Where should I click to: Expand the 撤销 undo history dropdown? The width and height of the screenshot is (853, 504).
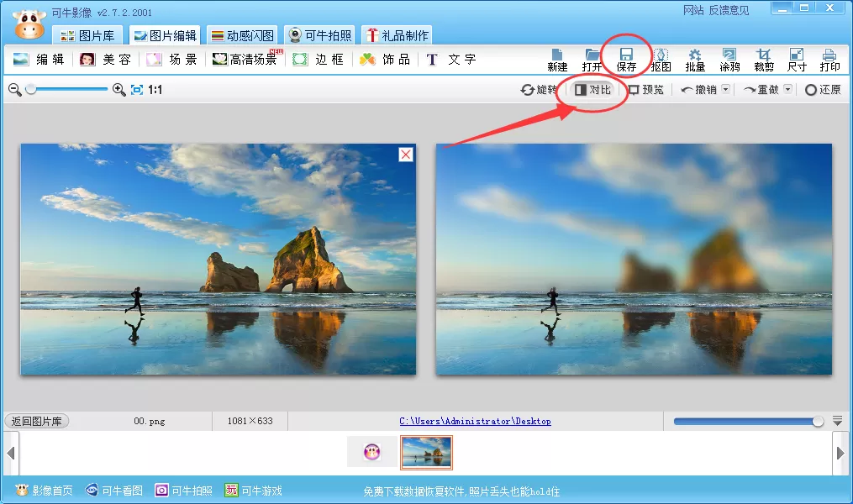click(x=726, y=89)
